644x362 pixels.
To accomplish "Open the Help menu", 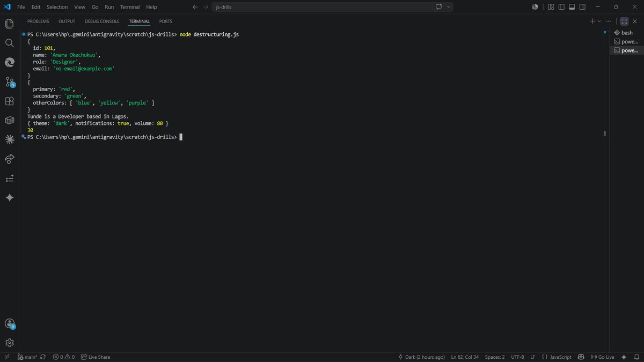I will pos(151,7).
